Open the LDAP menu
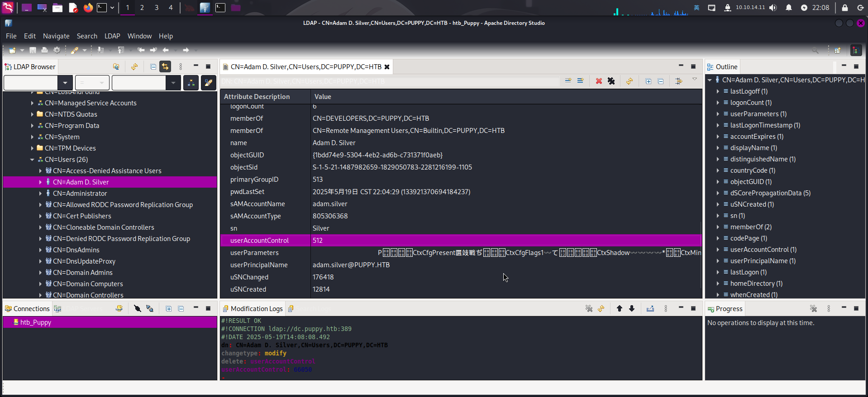This screenshot has width=868, height=397. pos(112,36)
